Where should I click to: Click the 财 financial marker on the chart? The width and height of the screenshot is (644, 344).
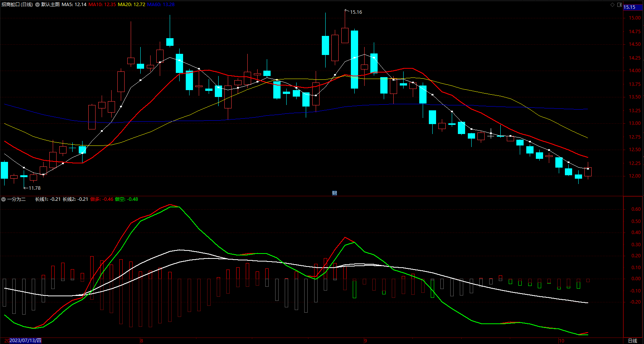click(334, 193)
